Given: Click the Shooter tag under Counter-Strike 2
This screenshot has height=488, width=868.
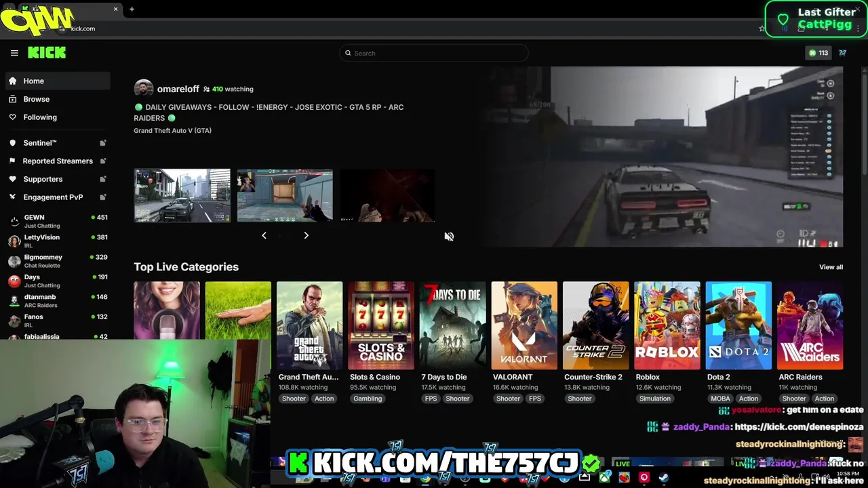Looking at the screenshot, I should pos(580,399).
